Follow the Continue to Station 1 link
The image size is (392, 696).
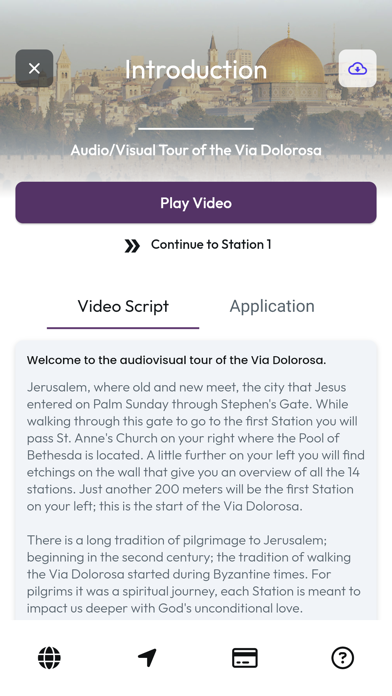click(211, 245)
